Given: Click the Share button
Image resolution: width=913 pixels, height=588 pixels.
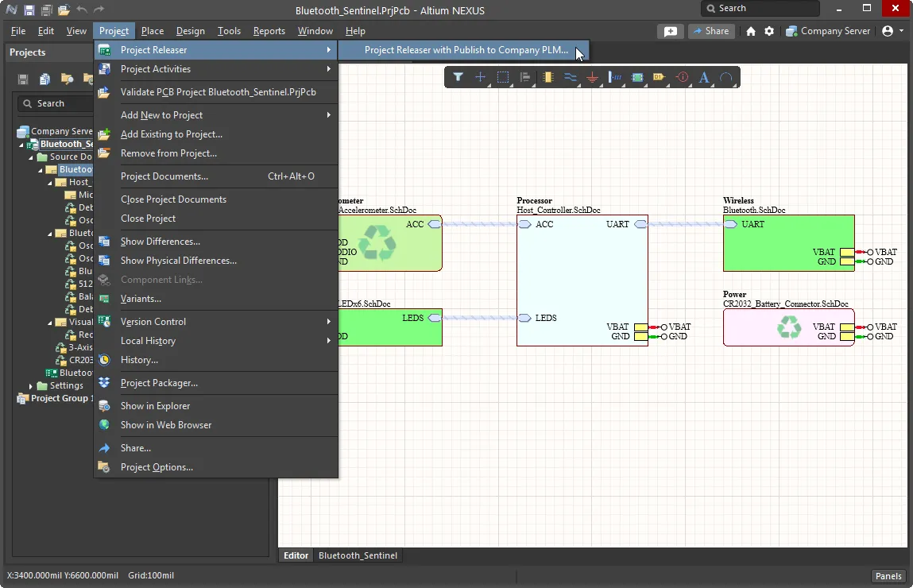Looking at the screenshot, I should [x=711, y=31].
